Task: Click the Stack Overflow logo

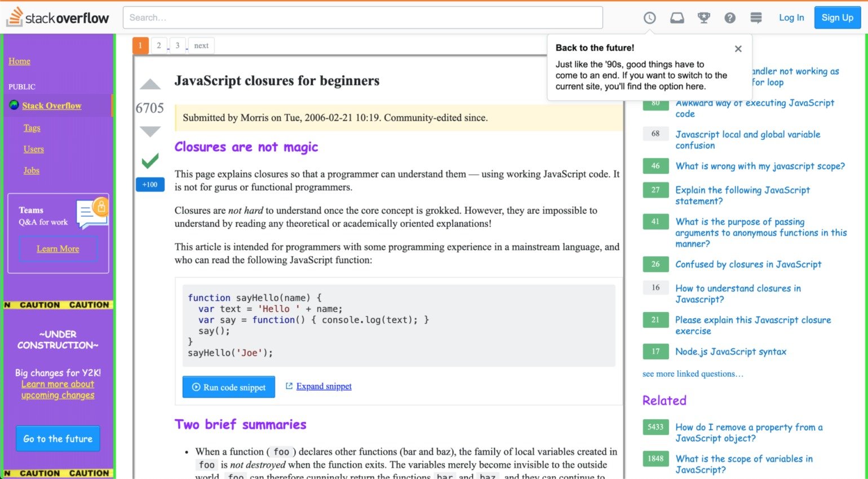Action: [57, 17]
